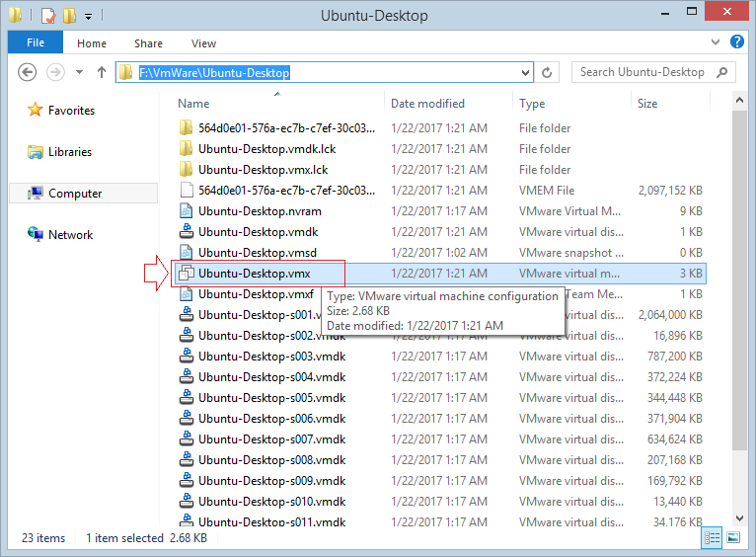Click the Back navigation arrow
756x557 pixels.
tap(27, 72)
